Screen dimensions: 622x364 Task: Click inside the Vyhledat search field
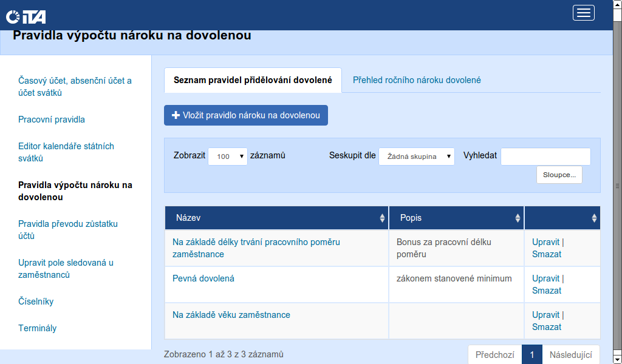(x=545, y=156)
